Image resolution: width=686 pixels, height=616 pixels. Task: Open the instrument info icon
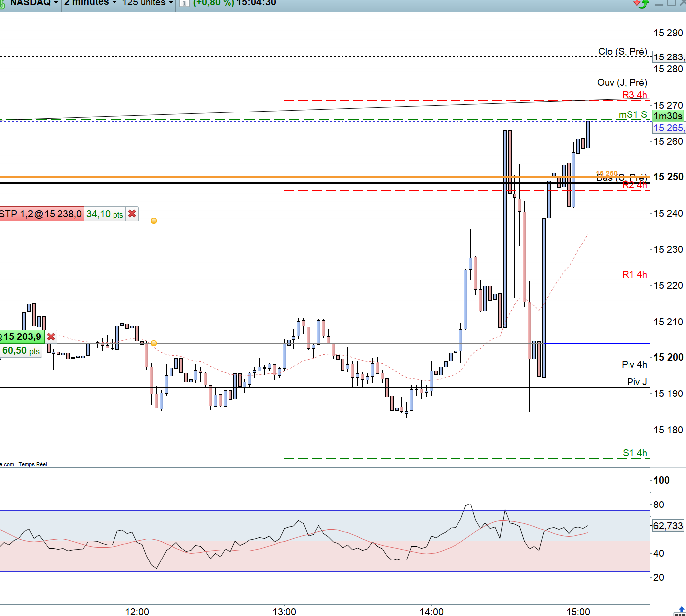pos(184,3)
